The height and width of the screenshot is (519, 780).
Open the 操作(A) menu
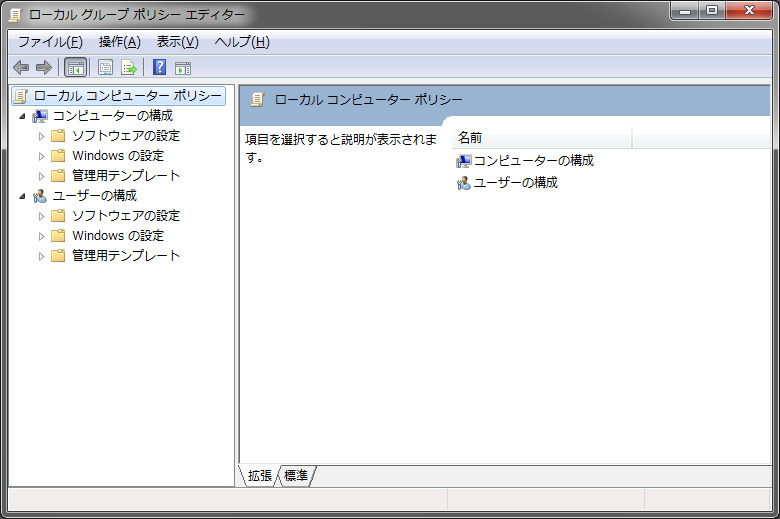click(x=119, y=42)
